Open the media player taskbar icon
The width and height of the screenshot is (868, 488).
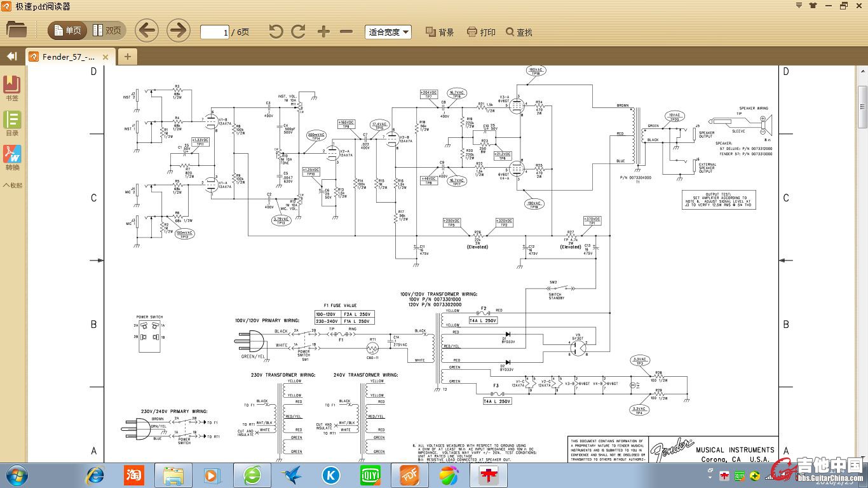coord(212,475)
